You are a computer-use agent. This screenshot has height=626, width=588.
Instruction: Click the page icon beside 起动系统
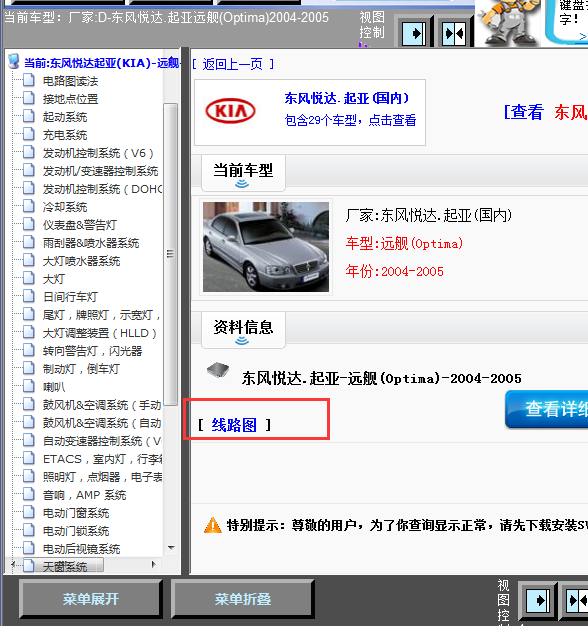28,116
